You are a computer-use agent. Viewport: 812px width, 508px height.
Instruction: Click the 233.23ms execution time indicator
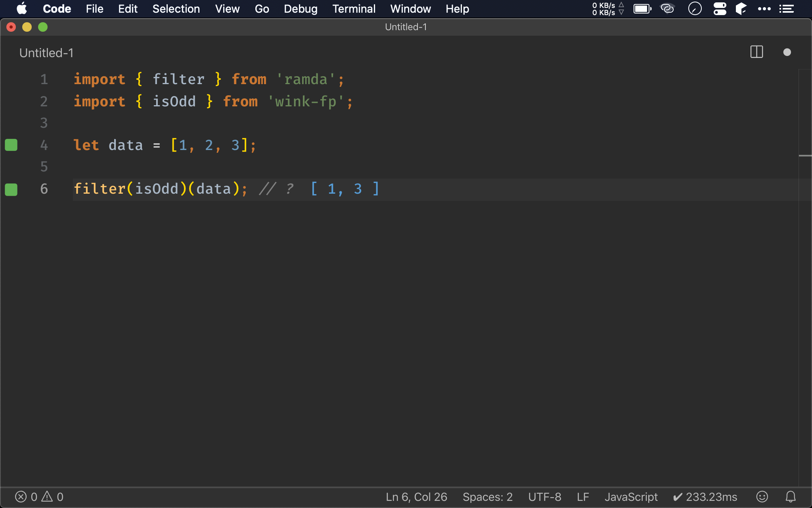705,497
